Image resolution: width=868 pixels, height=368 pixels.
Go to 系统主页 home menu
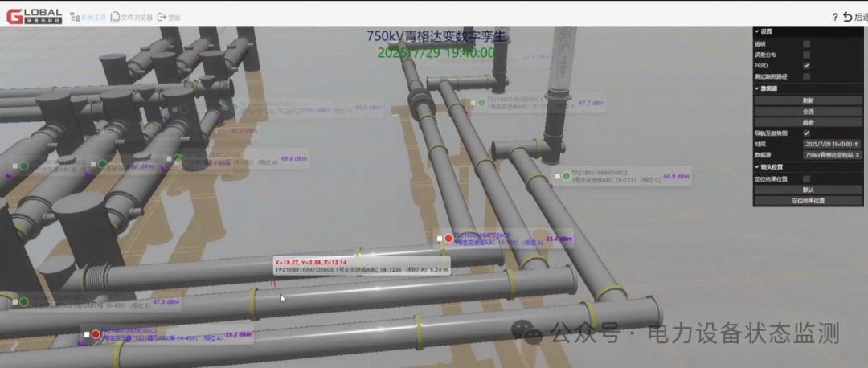93,18
